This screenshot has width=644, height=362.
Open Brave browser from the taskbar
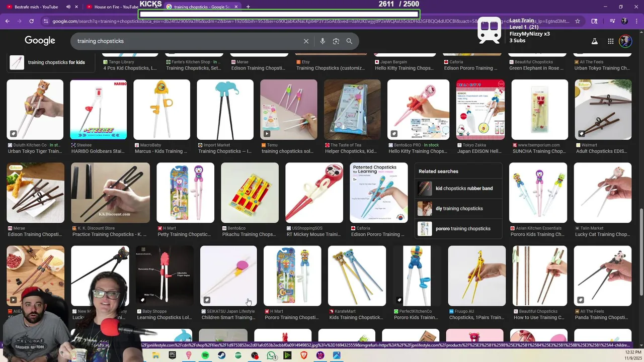(x=304, y=355)
